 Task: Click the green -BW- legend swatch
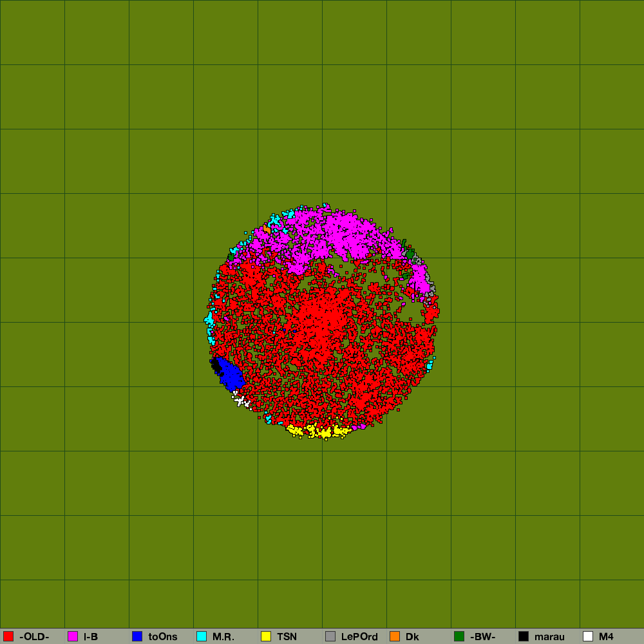459,636
